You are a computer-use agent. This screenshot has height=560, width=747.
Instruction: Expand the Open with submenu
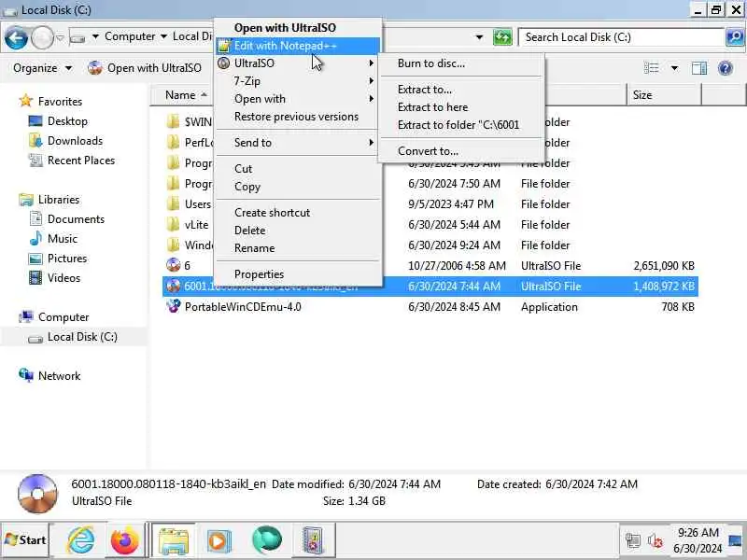298,99
